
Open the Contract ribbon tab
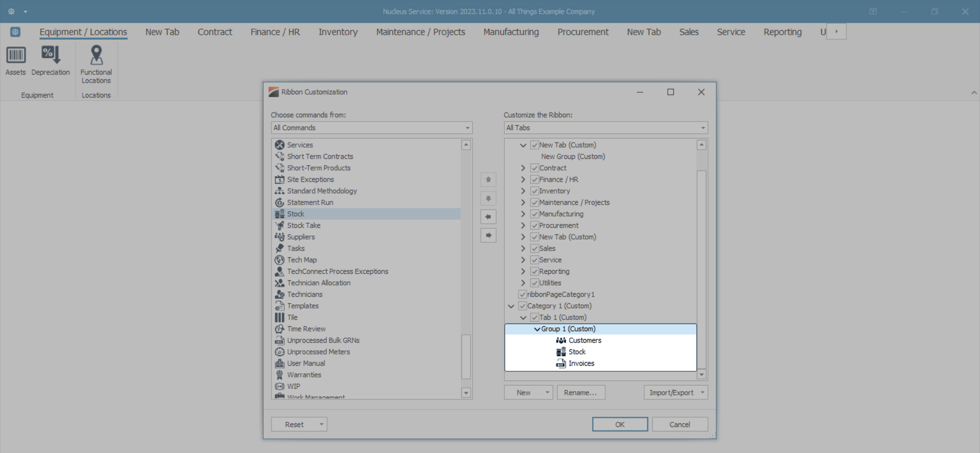[x=215, y=32]
